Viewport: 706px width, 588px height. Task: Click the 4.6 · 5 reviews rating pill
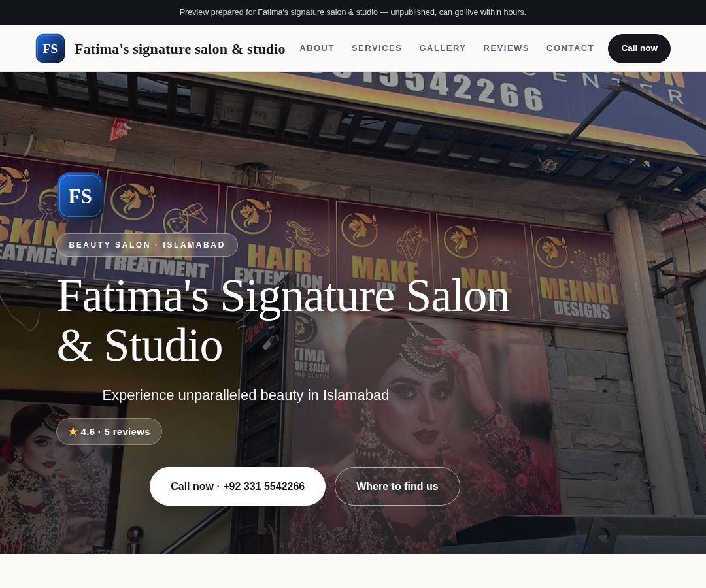click(x=109, y=431)
